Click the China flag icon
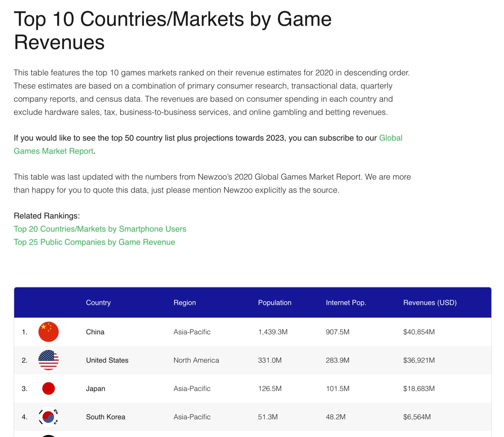The image size is (504, 437). coord(48,332)
